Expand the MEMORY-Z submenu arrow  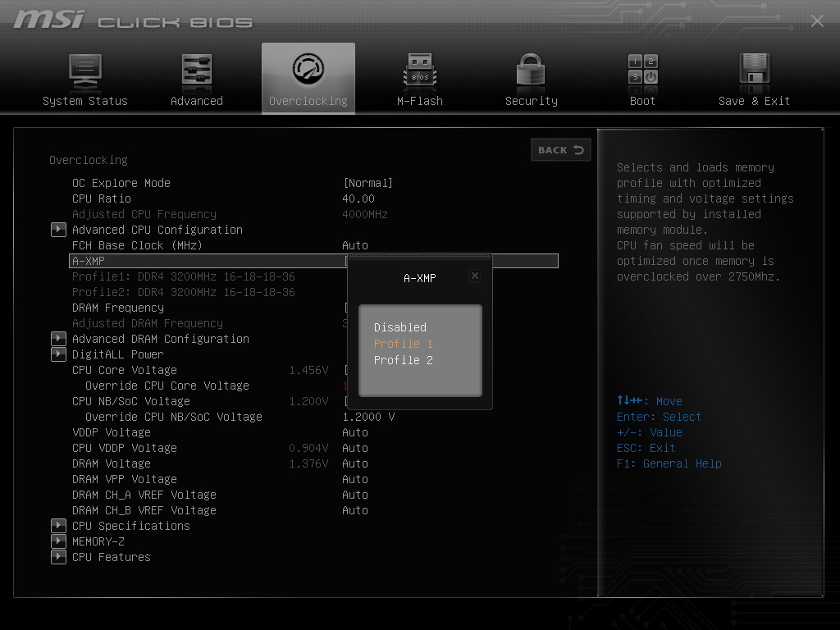pos(58,541)
